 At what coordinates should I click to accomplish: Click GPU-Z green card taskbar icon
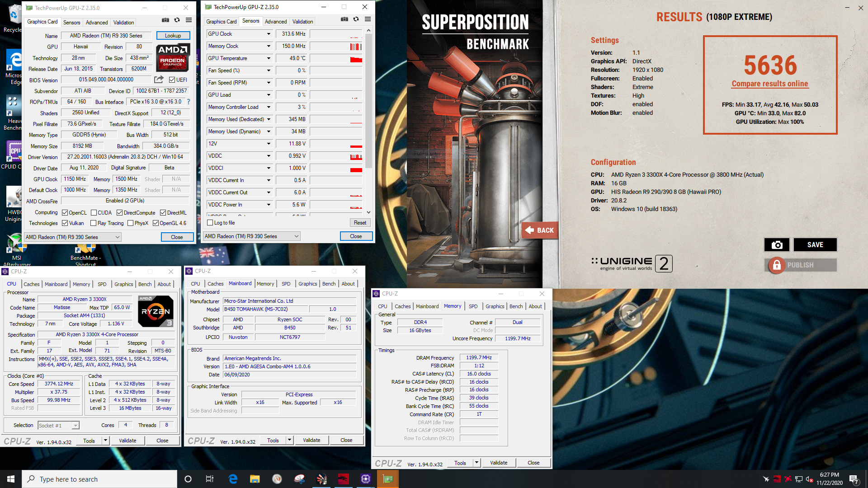[x=388, y=479]
